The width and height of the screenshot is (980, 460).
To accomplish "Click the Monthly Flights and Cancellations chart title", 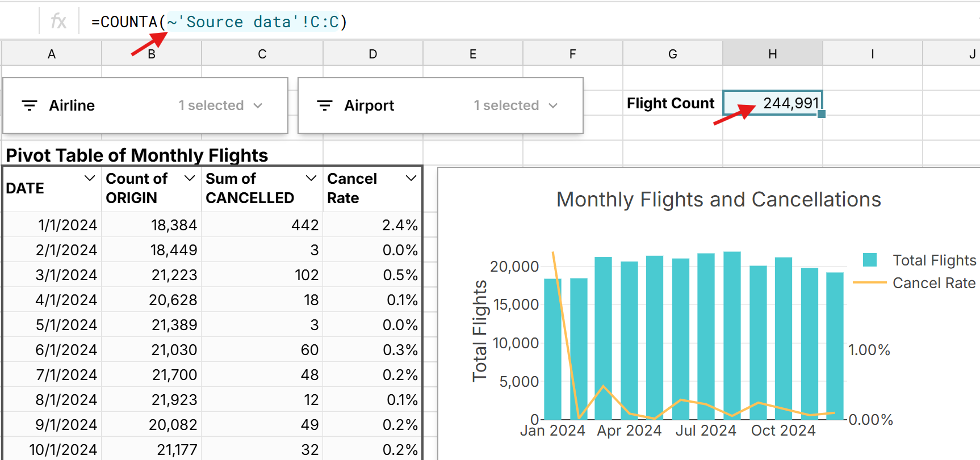I will pos(718,200).
